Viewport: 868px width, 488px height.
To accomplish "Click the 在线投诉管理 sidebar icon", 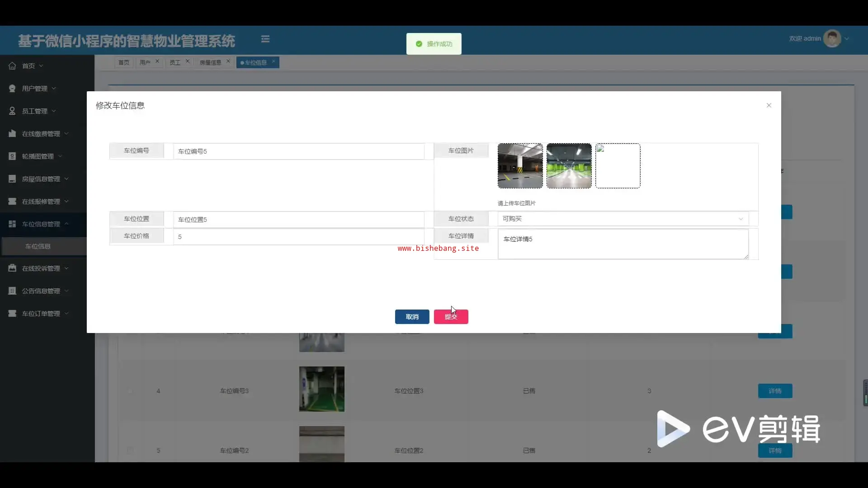I will click(12, 268).
